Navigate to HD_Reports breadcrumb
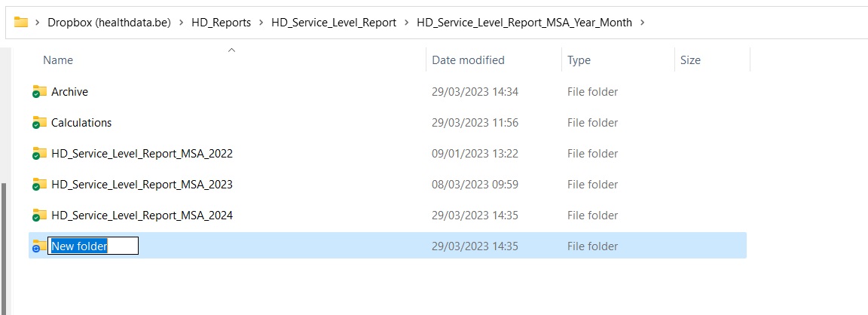The image size is (868, 315). 222,23
